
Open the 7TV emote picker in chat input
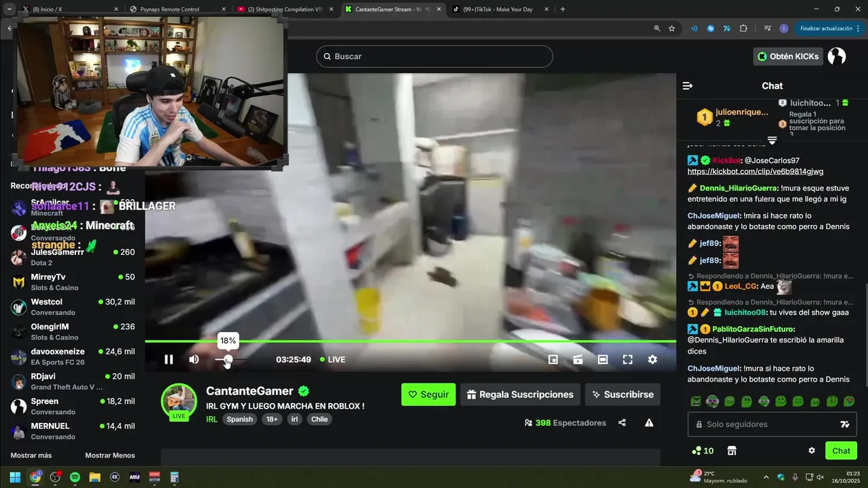point(845,424)
